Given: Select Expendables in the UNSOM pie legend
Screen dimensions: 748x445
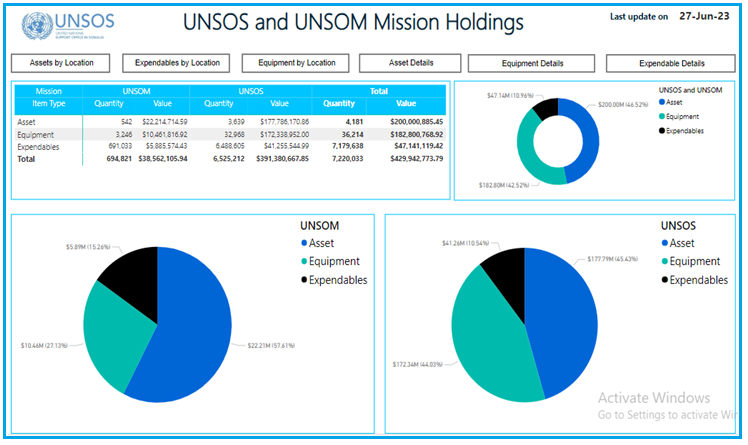Looking at the screenshot, I should [x=334, y=280].
